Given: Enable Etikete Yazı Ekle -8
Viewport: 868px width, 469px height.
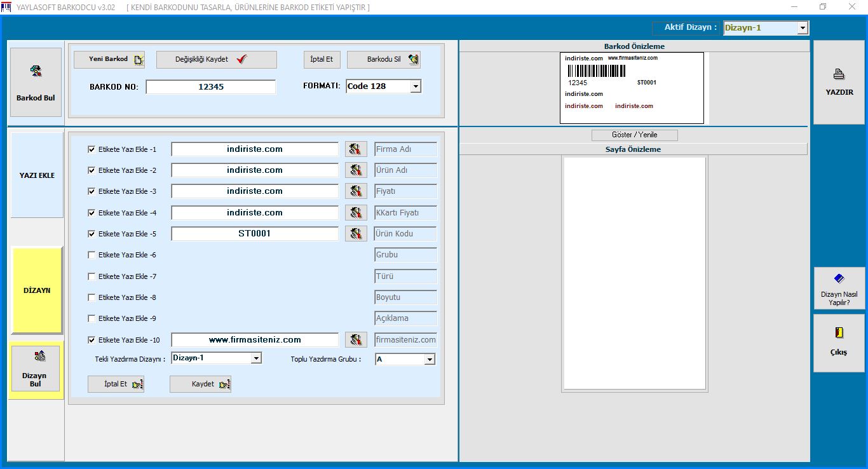Looking at the screenshot, I should tap(92, 297).
